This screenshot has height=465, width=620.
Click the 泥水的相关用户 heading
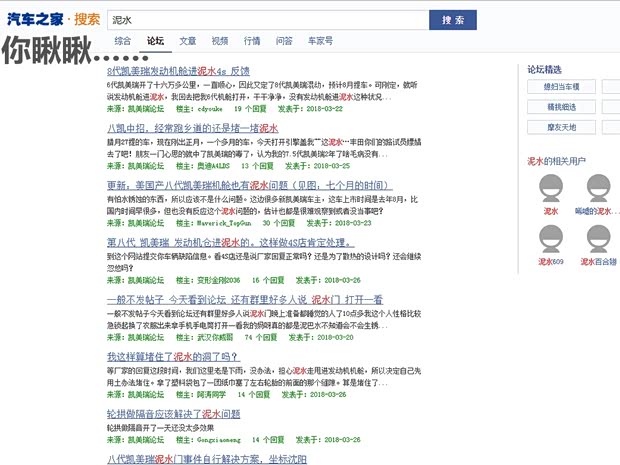556,161
